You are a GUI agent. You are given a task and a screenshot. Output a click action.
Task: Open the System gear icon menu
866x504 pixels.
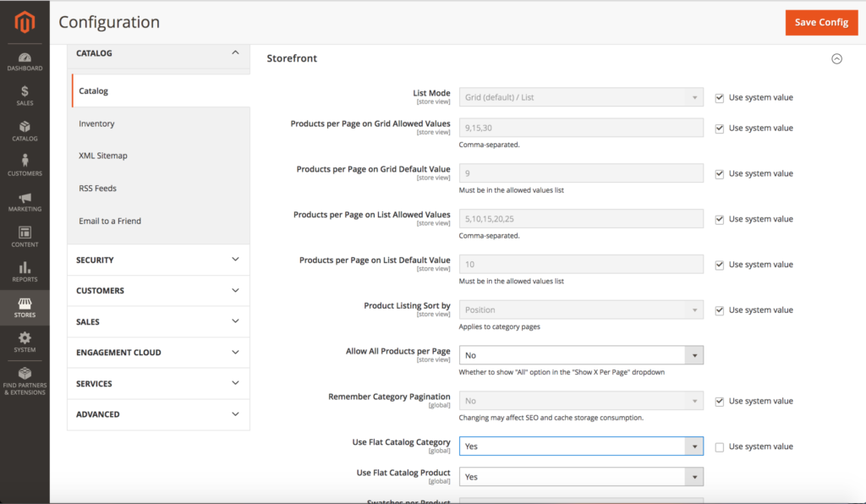25,342
